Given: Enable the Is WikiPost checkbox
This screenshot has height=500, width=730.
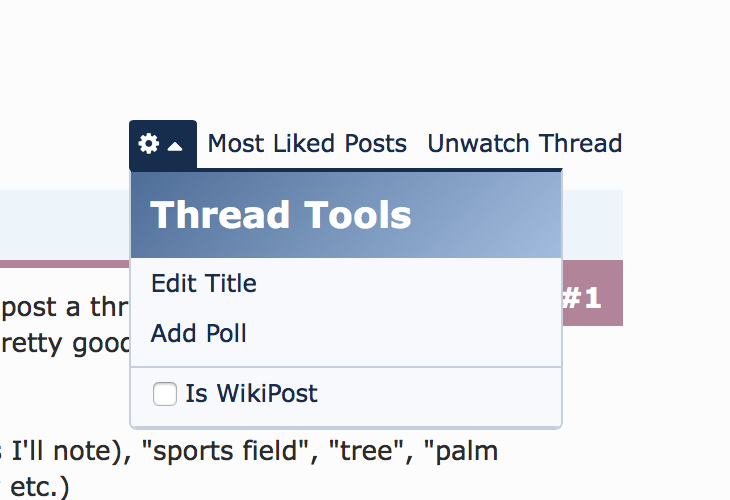Looking at the screenshot, I should 165,394.
